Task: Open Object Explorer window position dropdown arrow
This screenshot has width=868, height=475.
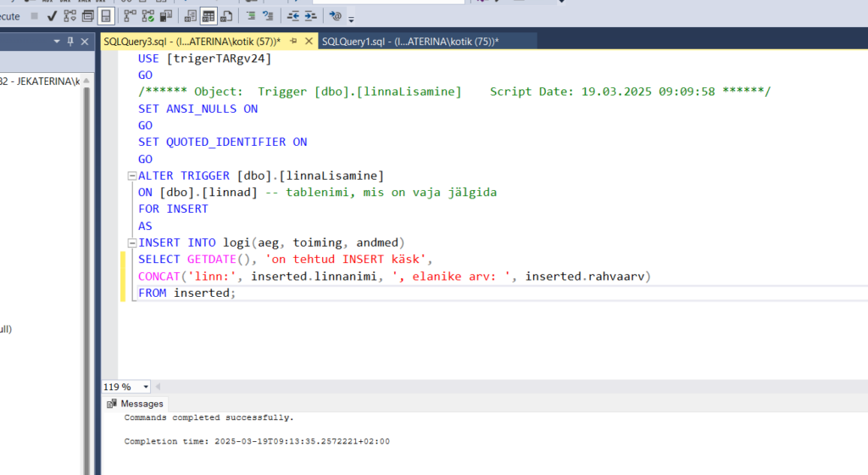Action: [57, 42]
